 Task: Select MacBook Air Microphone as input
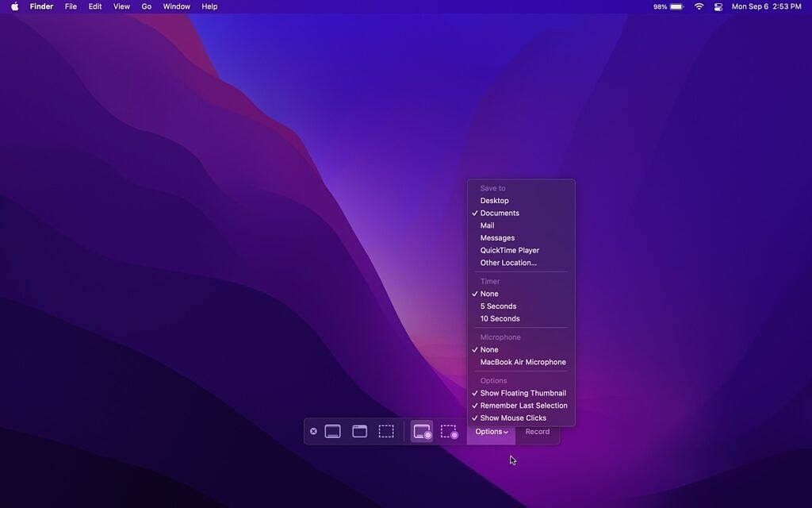[522, 362]
